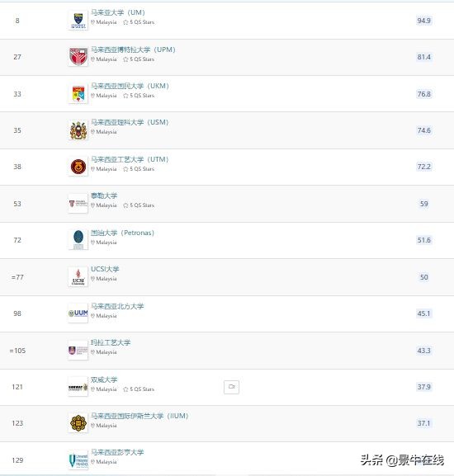Click the 泰勒大学 university name
The width and height of the screenshot is (454, 476).
(104, 196)
